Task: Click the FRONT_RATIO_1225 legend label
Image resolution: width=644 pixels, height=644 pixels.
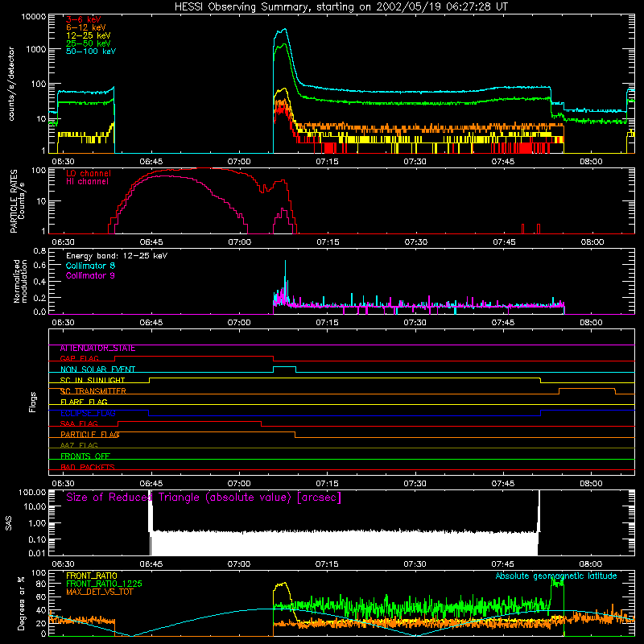Action: coord(104,584)
